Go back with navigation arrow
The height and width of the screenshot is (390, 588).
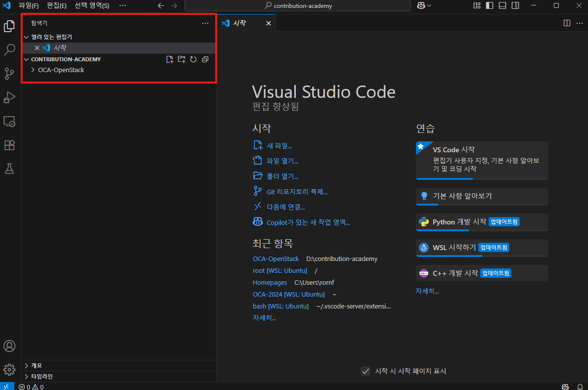(x=161, y=5)
